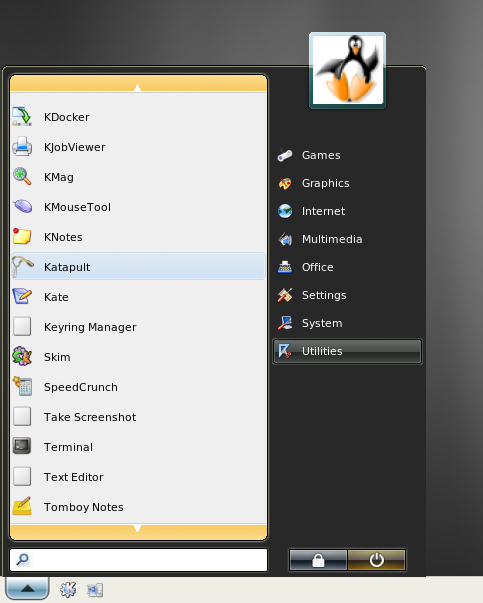This screenshot has height=603, width=483.
Task: Click the bottom scroll-down arrow bar
Action: click(138, 532)
